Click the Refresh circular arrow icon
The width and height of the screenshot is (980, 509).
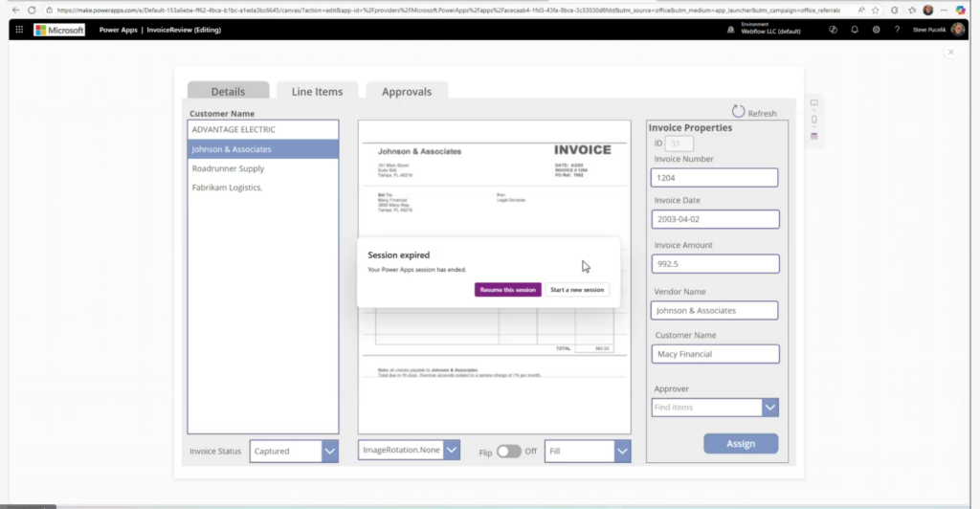[738, 111]
